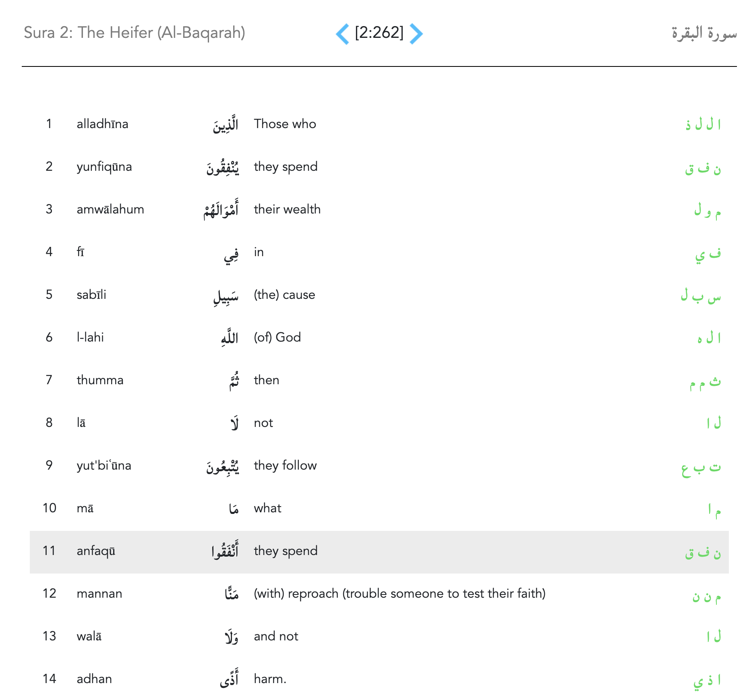Image resolution: width=745 pixels, height=700 pixels.
Task: Select the sabīli transliteration
Action: [x=91, y=295]
